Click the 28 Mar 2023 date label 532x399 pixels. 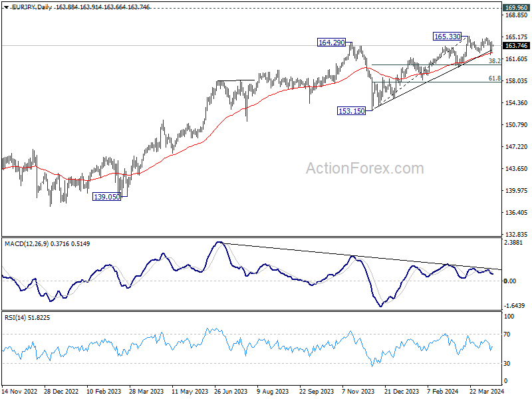point(146,391)
